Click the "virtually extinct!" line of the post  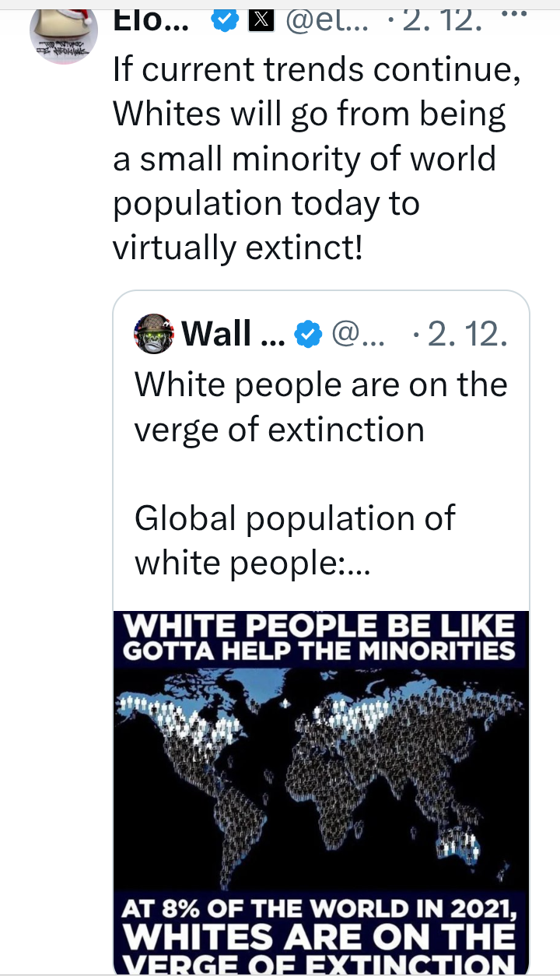click(x=238, y=248)
